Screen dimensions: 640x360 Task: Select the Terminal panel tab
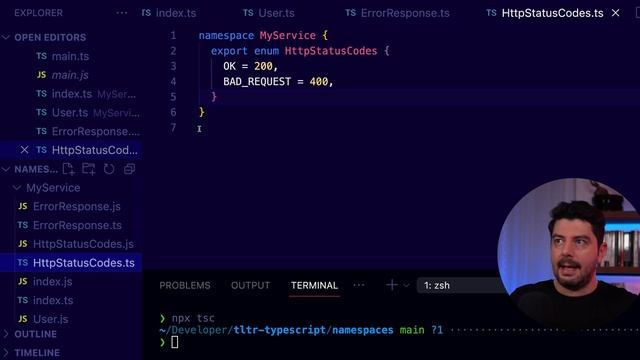pos(314,285)
